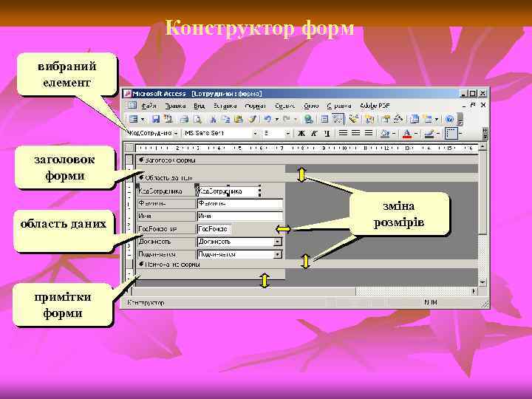Image resolution: width=532 pixels, height=399 pixels.
Task: Cut the selection with the scissors icon
Action: click(x=213, y=119)
